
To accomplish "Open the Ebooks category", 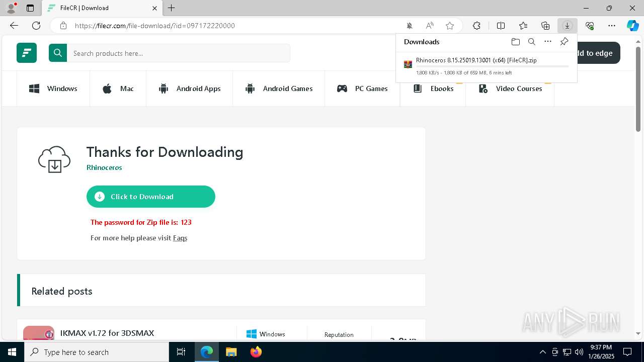I will 433,88.
